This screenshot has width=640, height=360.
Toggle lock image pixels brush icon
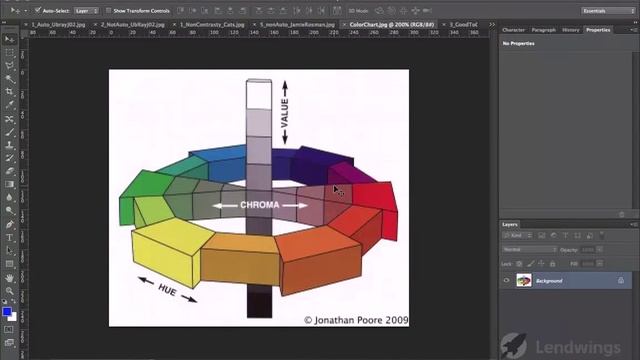coord(530,264)
